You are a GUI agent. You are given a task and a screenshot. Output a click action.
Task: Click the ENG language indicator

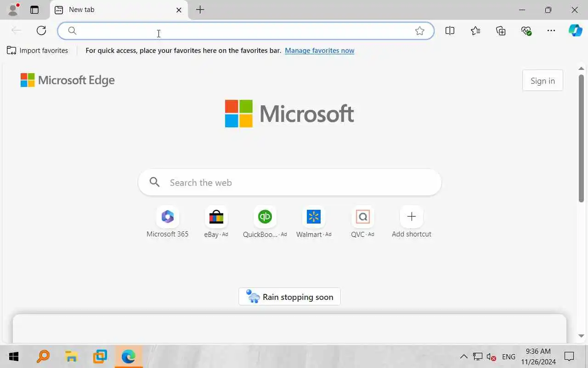tap(509, 356)
